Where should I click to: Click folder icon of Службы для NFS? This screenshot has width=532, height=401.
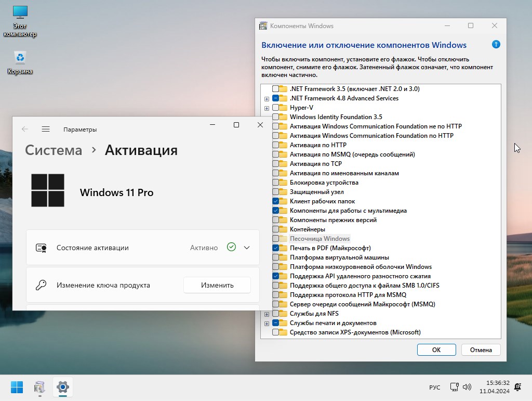pos(283,314)
